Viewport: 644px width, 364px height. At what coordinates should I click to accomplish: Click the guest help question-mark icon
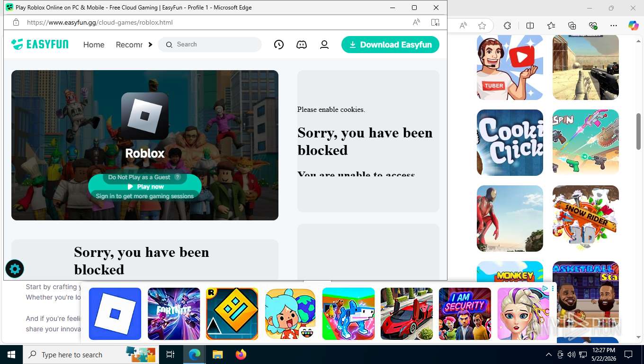[x=178, y=177]
